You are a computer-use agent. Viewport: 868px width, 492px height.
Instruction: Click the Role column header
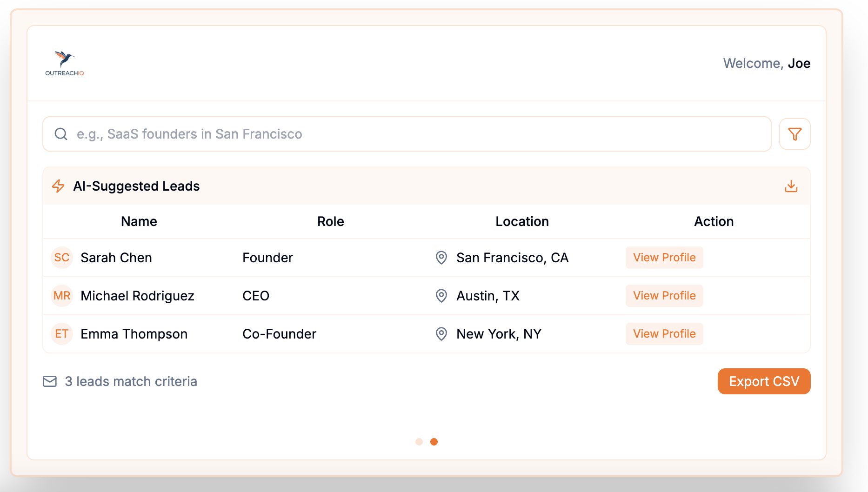click(x=330, y=221)
